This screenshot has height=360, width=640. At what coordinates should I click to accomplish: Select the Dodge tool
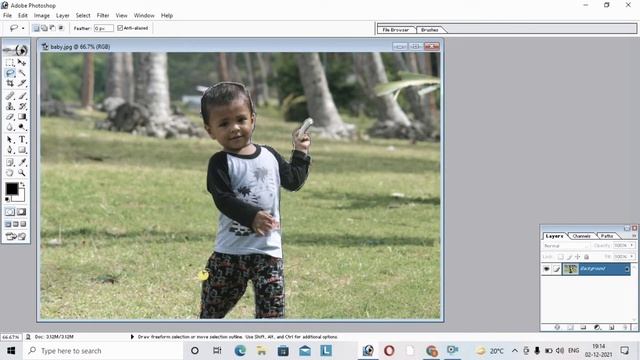click(22, 127)
